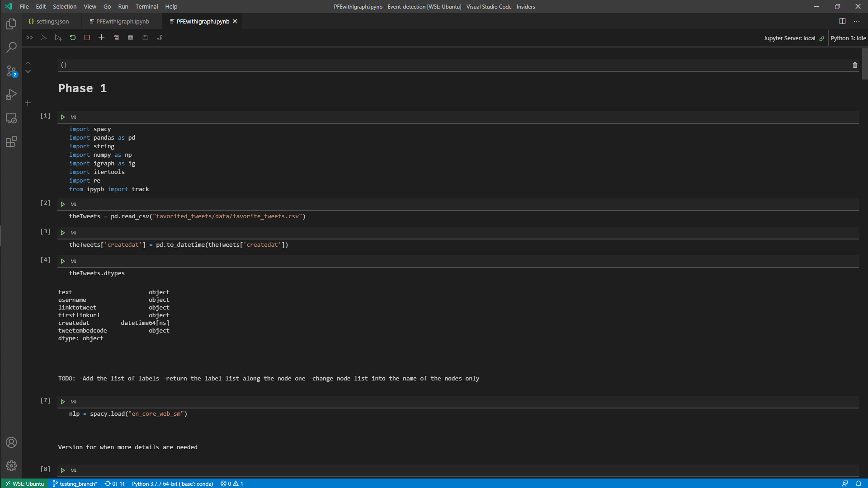This screenshot has width=868, height=488.
Task: Select Run and Debug in sidebar
Action: (11, 94)
